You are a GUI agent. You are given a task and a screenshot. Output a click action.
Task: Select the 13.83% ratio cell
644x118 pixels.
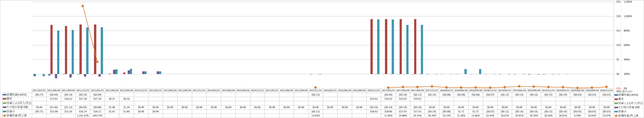[x=315, y=116]
